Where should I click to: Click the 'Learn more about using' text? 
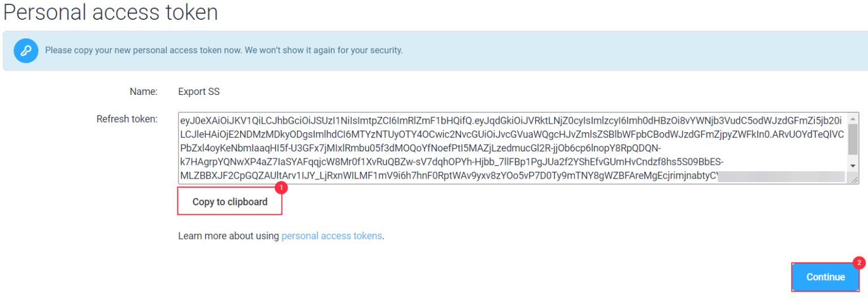228,236
